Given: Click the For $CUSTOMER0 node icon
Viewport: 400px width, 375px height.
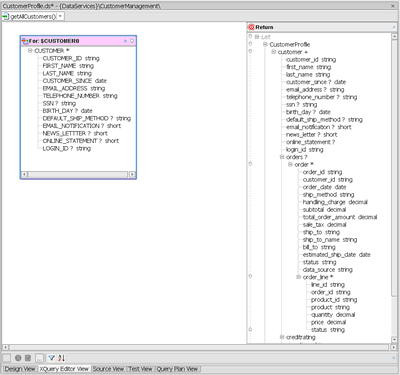Looking at the screenshot, I should (25, 41).
